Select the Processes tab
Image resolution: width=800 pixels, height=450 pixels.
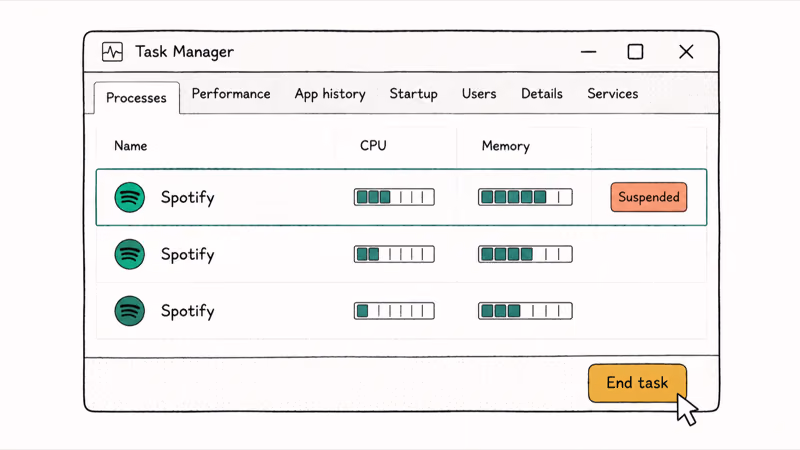pos(136,97)
